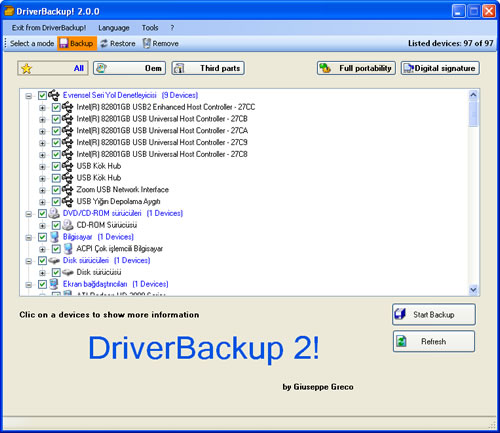Viewport: 500px width, 433px height.
Task: Select the All drivers filter button
Action: (x=53, y=68)
